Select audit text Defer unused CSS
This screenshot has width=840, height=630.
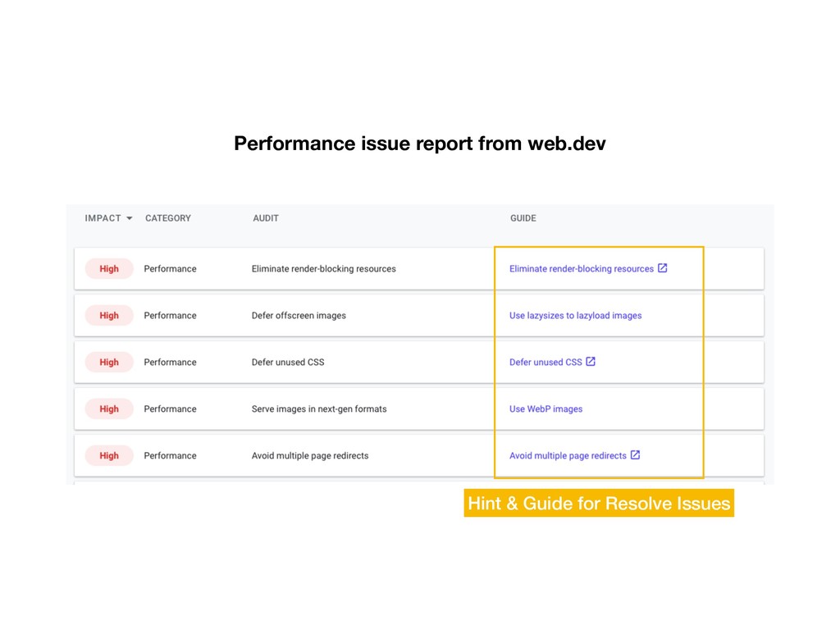(x=288, y=362)
